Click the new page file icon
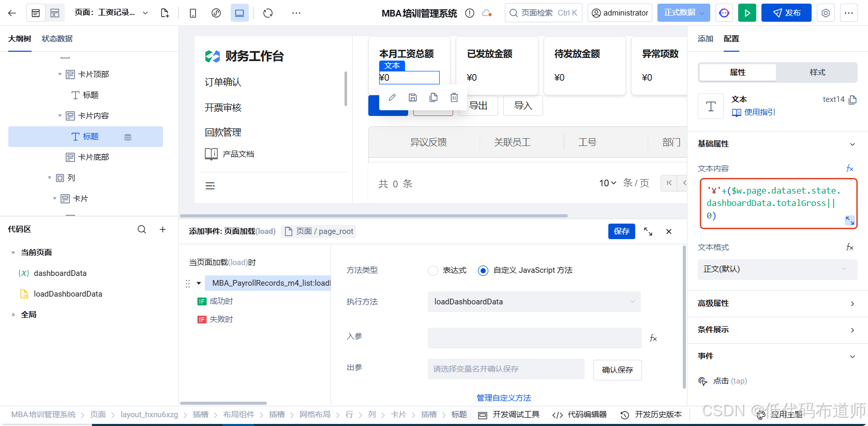The width and height of the screenshot is (868, 426). point(165,13)
